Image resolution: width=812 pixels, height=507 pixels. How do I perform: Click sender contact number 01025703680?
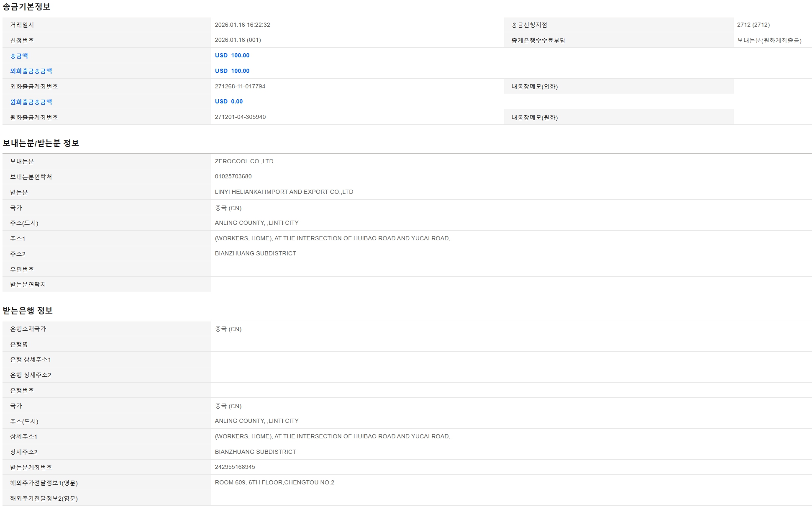tap(233, 176)
